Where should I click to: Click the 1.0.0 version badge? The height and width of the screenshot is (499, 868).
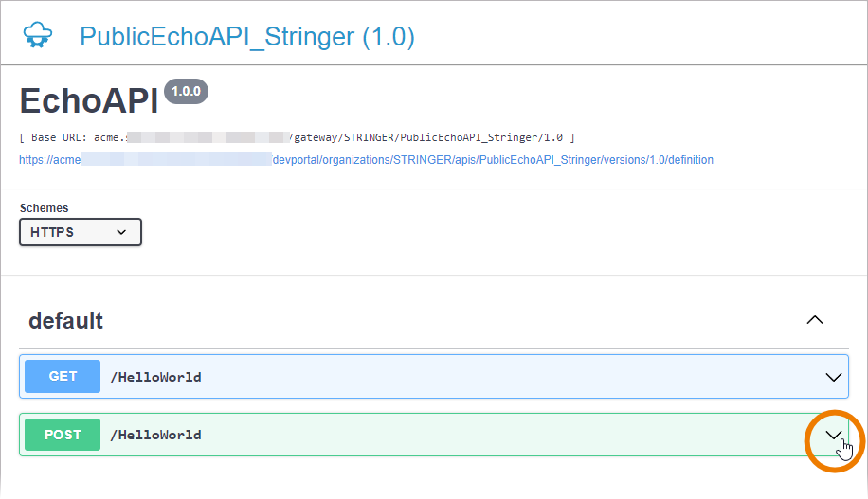tap(186, 92)
